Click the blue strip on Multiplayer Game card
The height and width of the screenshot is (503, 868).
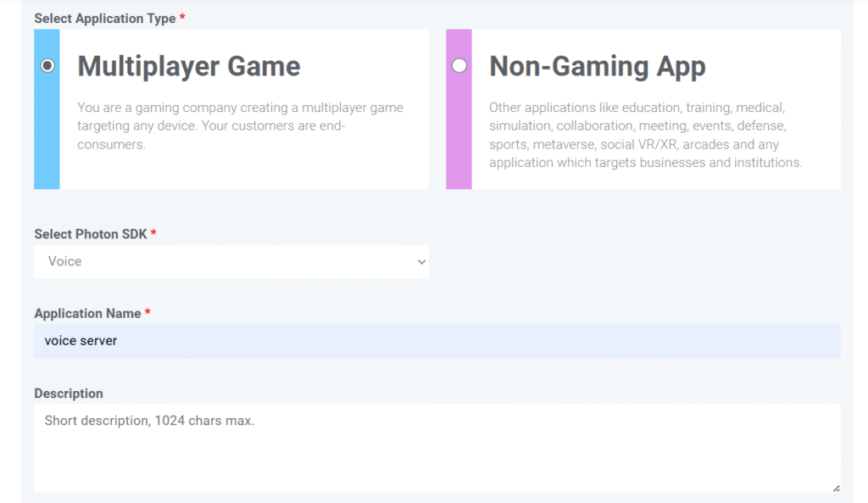(x=47, y=136)
